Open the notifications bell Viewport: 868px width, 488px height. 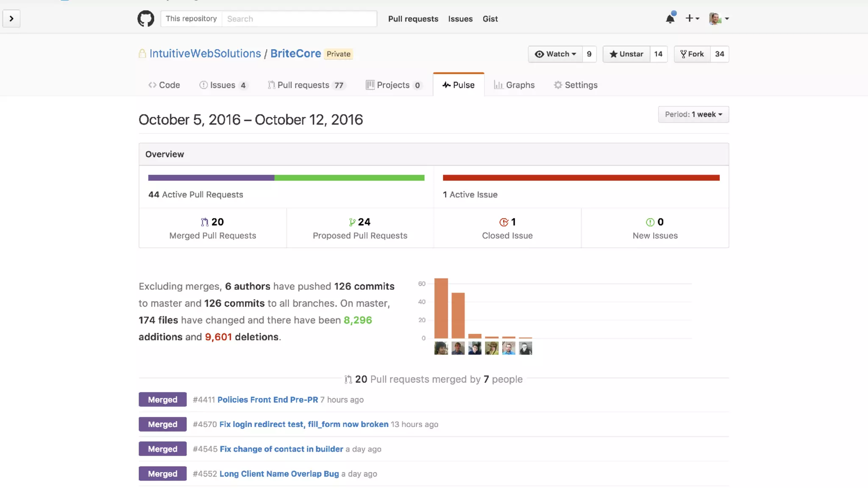(670, 19)
